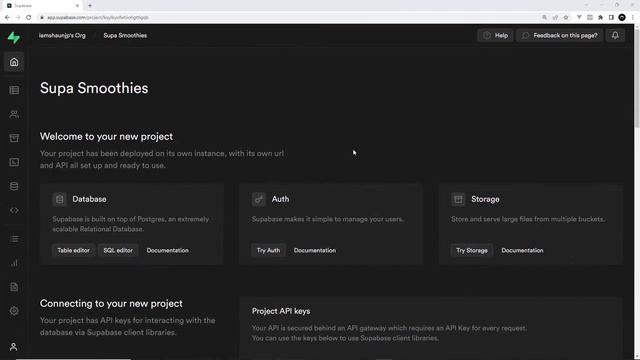Click the Try Auth button
Screen dimensions: 640x360
click(268, 250)
